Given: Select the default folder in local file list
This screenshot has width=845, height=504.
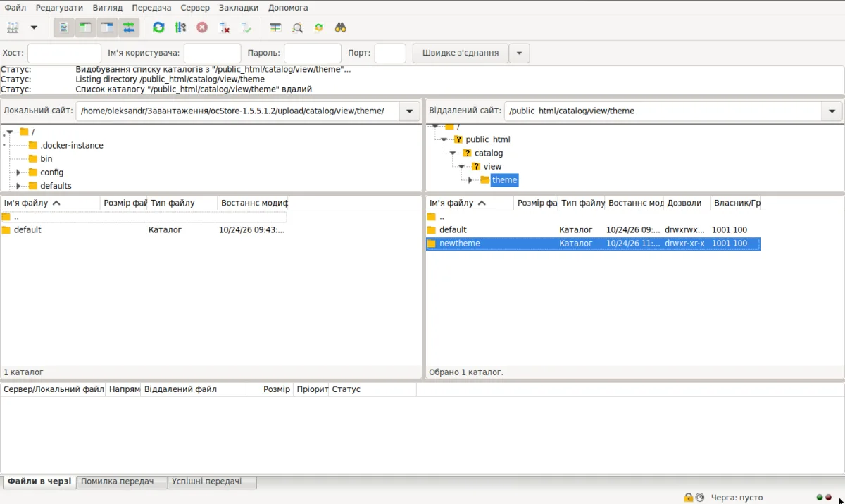Looking at the screenshot, I should click(x=144, y=230).
